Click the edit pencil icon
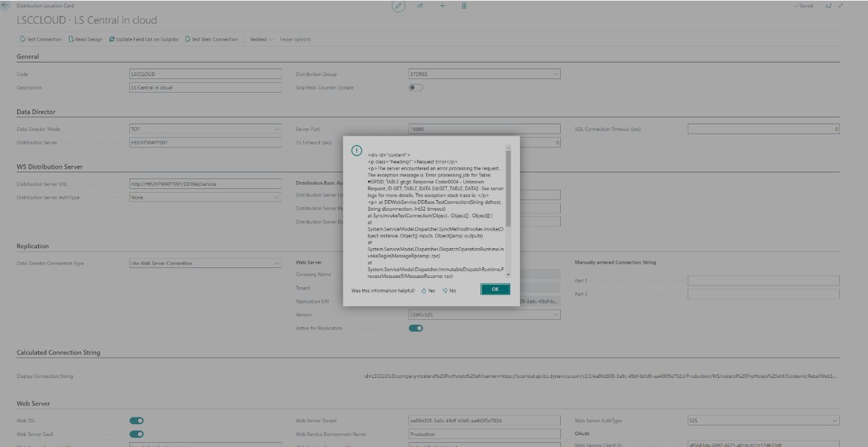Viewport: 868px width, 447px height. click(x=398, y=6)
